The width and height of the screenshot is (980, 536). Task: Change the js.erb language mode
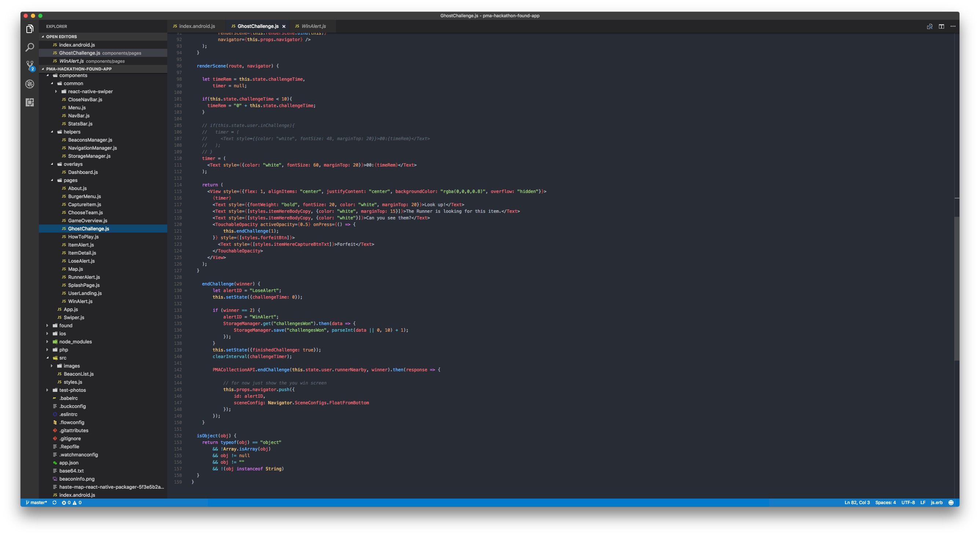click(936, 502)
